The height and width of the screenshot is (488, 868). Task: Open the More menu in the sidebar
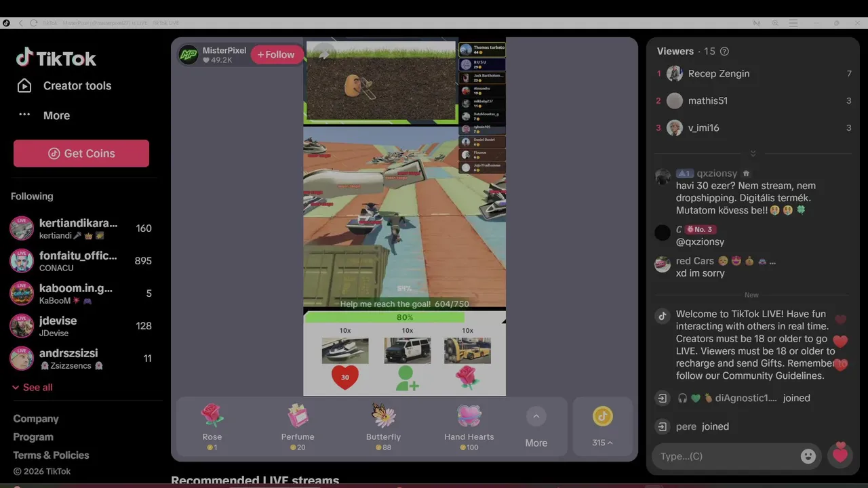click(x=43, y=115)
